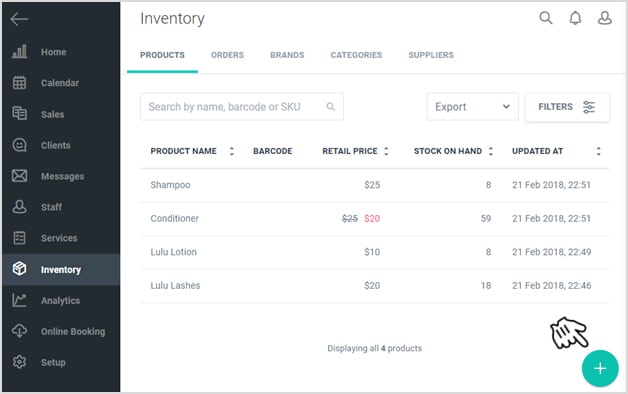Click the back arrow icon in sidebar

tap(19, 19)
